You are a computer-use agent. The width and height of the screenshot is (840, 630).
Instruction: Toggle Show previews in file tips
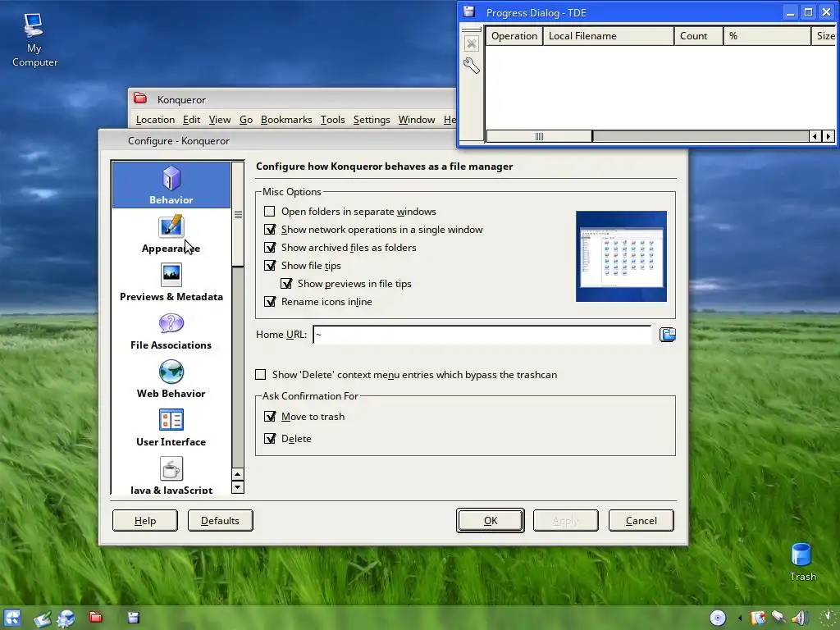point(286,283)
